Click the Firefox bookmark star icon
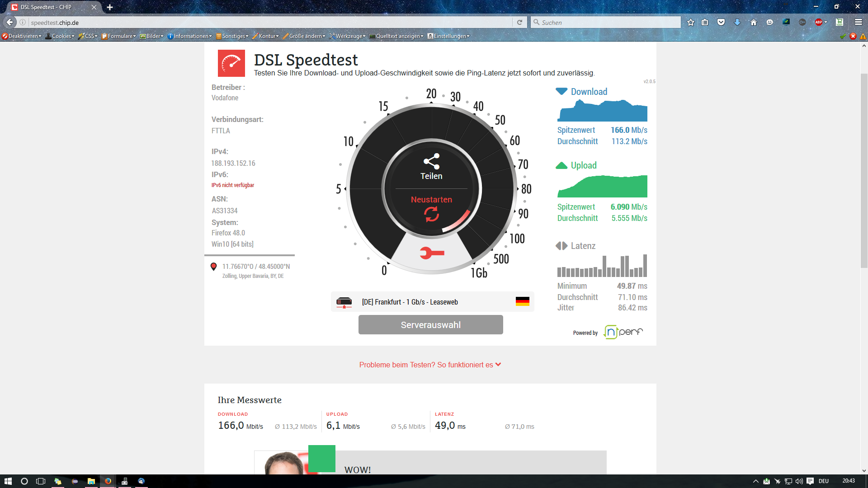The height and width of the screenshot is (488, 868). [690, 22]
